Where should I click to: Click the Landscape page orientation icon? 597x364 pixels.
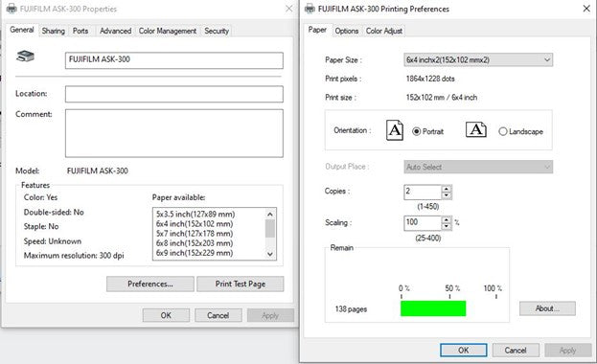tap(476, 130)
